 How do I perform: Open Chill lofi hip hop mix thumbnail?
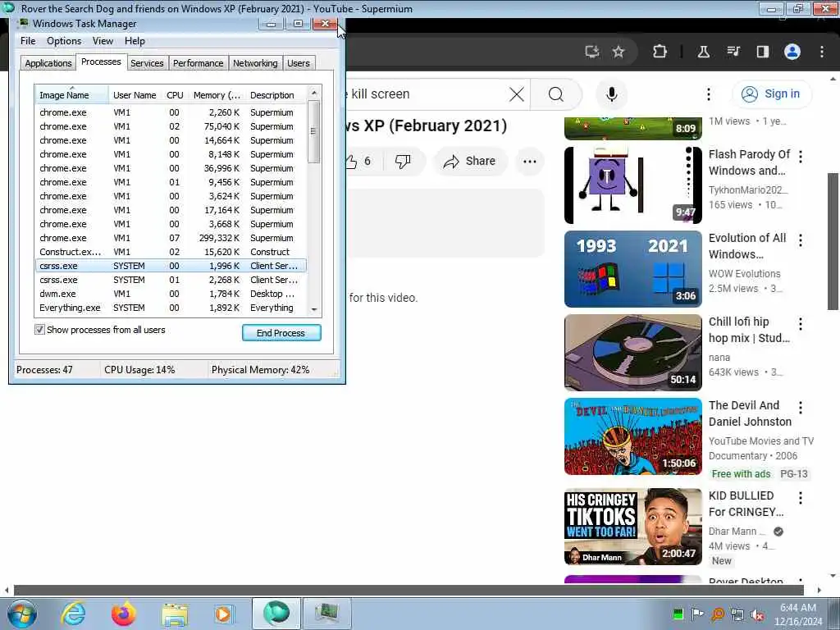632,353
